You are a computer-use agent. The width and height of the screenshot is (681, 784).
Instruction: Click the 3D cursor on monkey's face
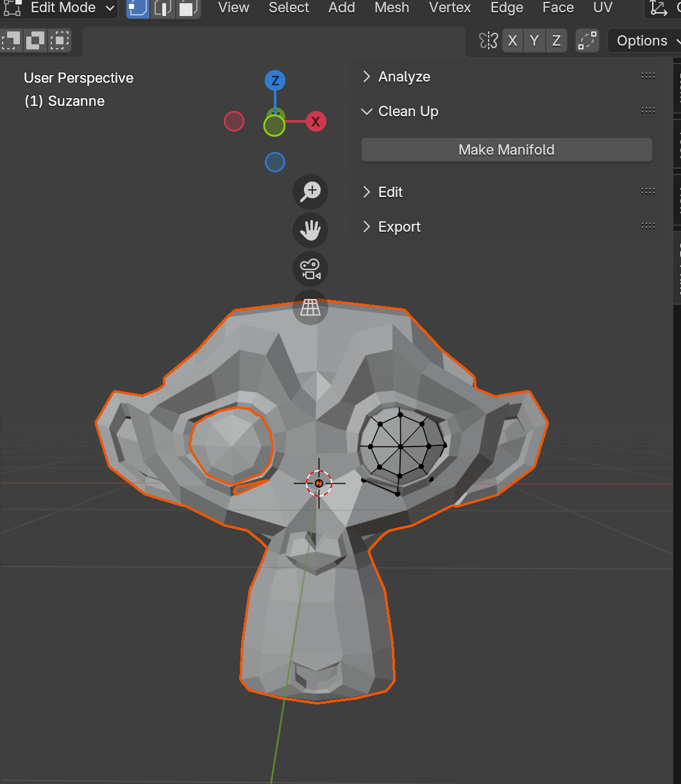(319, 483)
